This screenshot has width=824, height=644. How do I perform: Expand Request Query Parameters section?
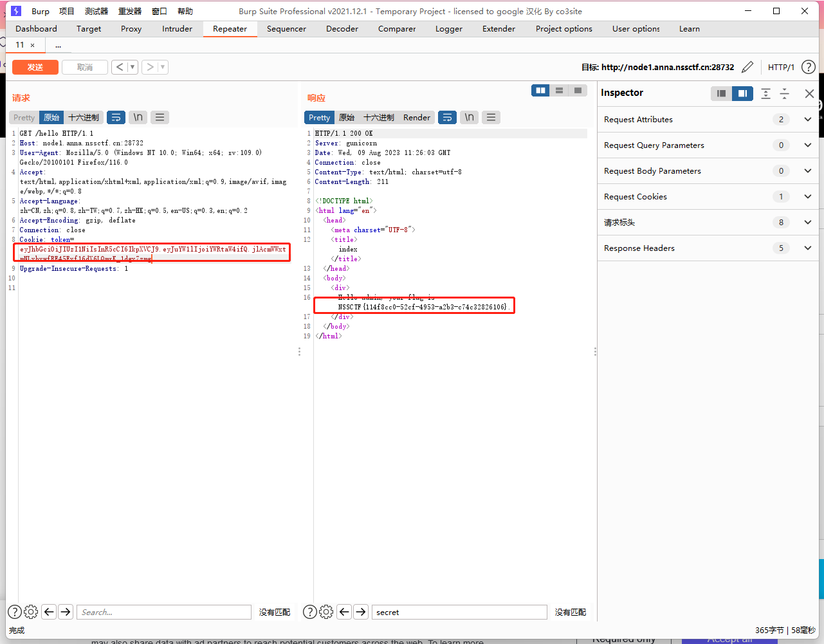click(808, 145)
